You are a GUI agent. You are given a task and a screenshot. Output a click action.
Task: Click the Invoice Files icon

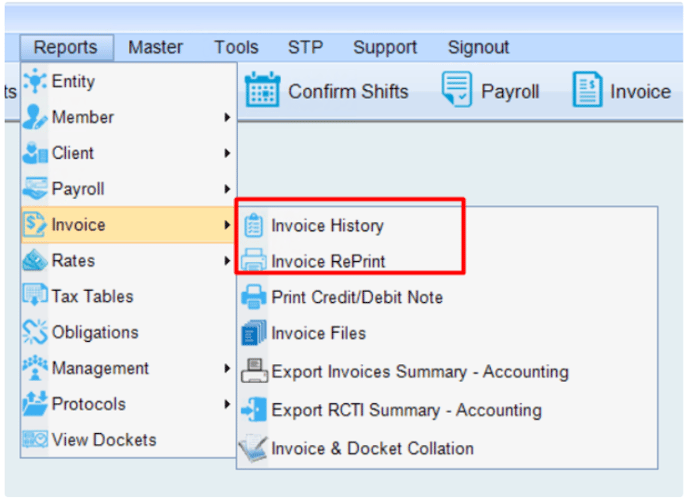253,333
